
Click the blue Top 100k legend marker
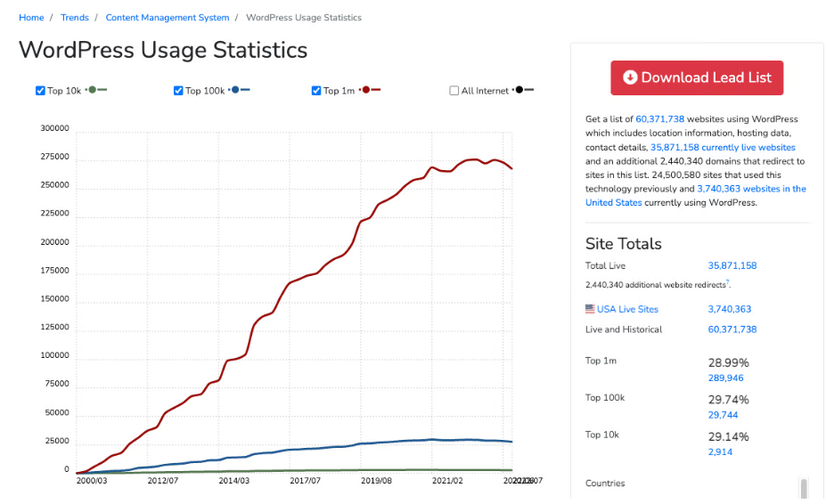tap(235, 90)
